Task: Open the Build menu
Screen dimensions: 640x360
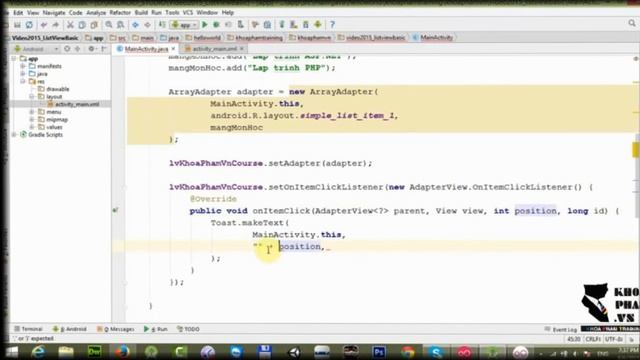Action: point(141,13)
